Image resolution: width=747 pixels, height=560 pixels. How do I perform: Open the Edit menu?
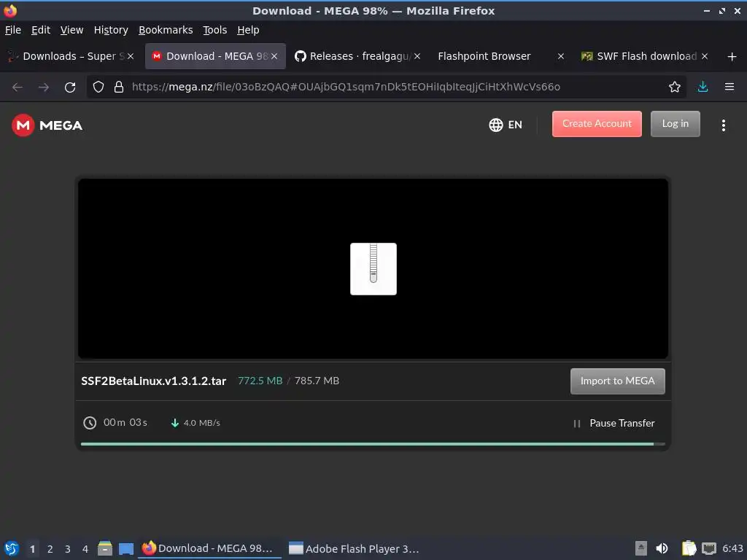click(x=41, y=30)
